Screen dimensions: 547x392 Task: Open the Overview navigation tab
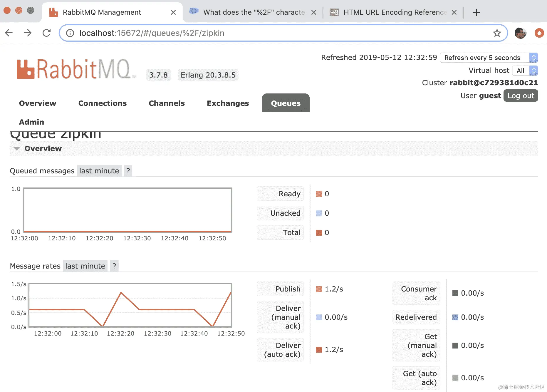[x=38, y=103]
